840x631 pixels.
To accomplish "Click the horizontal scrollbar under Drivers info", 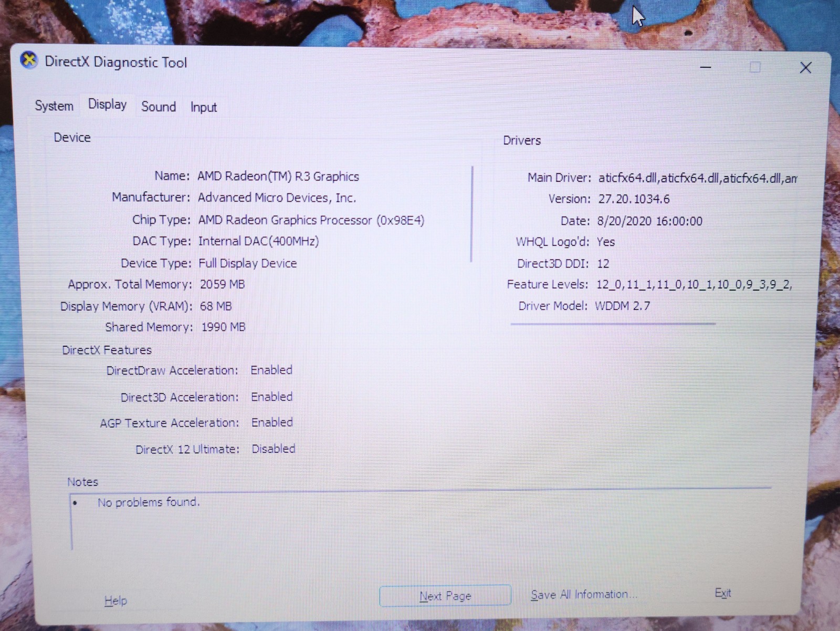I will coord(613,324).
